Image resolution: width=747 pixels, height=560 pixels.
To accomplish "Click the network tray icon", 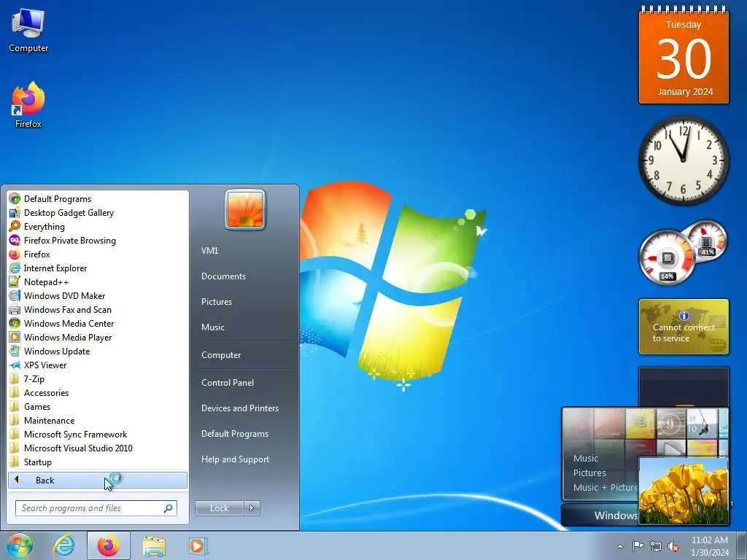I will (x=656, y=546).
